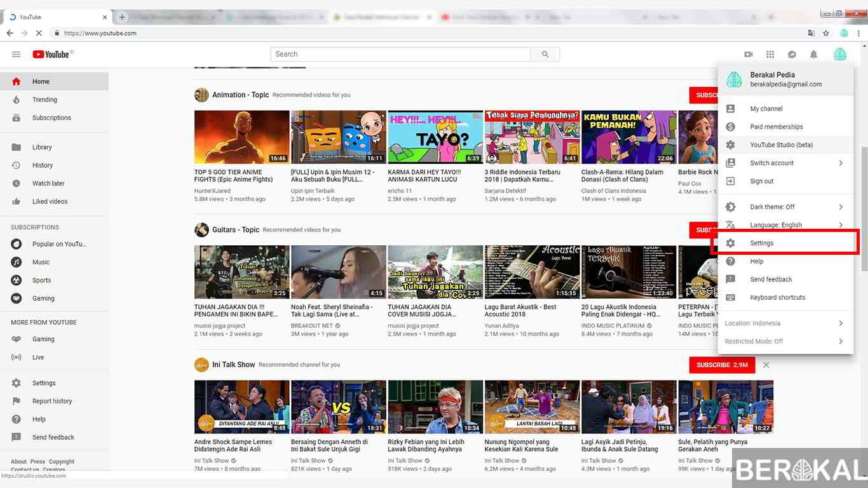Open the hamburger guide menu
Image resolution: width=868 pixels, height=488 pixels.
tap(17, 55)
